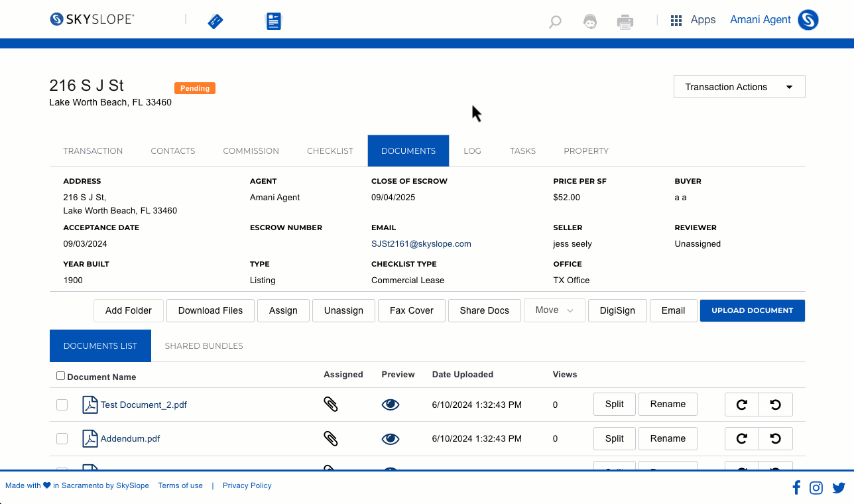Screen dimensions: 854x504
Task: Rotate Addendum.pdf counterclockwise
Action: click(776, 438)
